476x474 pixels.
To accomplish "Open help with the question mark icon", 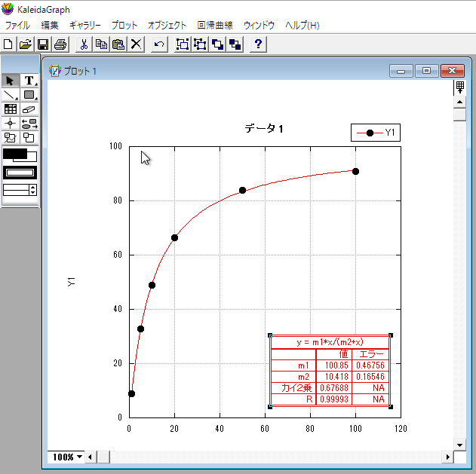I will tap(258, 44).
